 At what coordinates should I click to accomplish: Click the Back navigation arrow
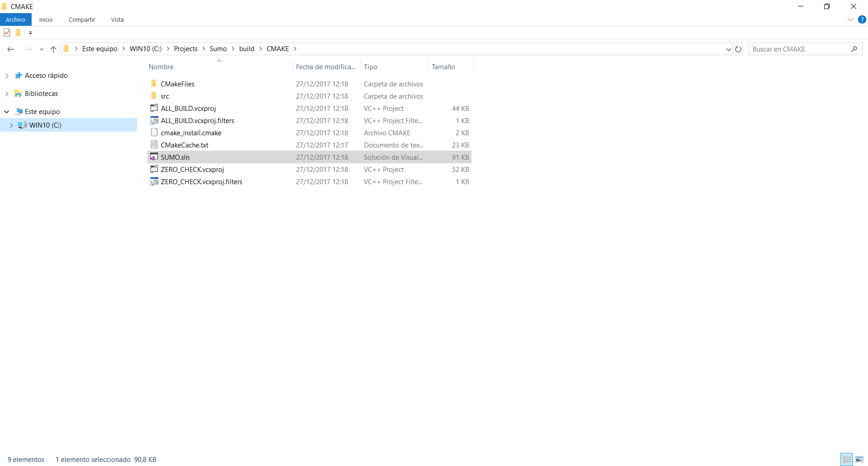click(11, 49)
